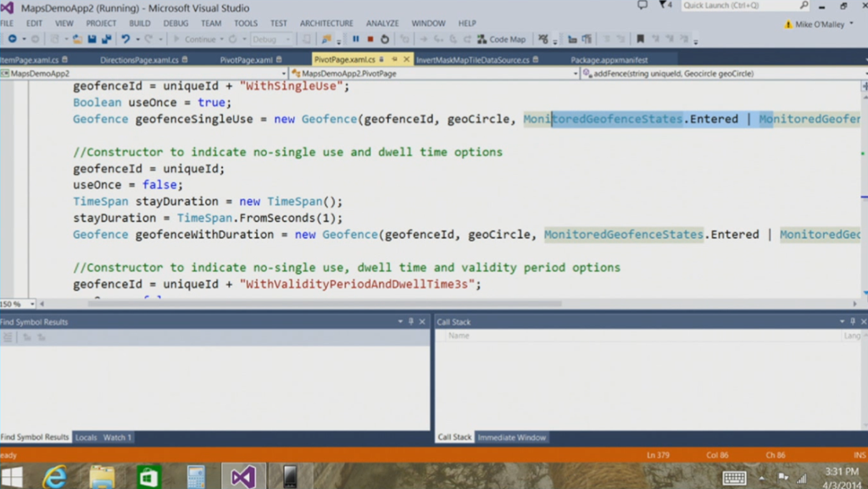Open the TOOLS menu

(245, 23)
